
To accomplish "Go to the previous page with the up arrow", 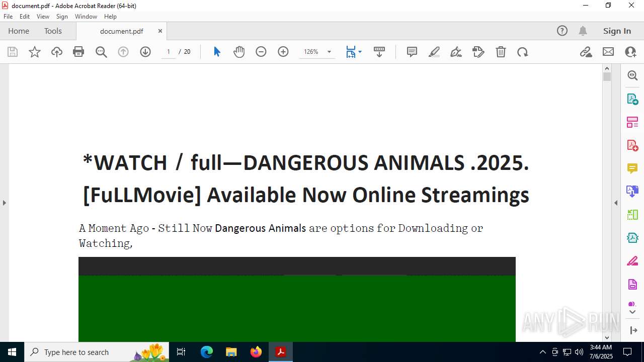I will click(x=123, y=52).
